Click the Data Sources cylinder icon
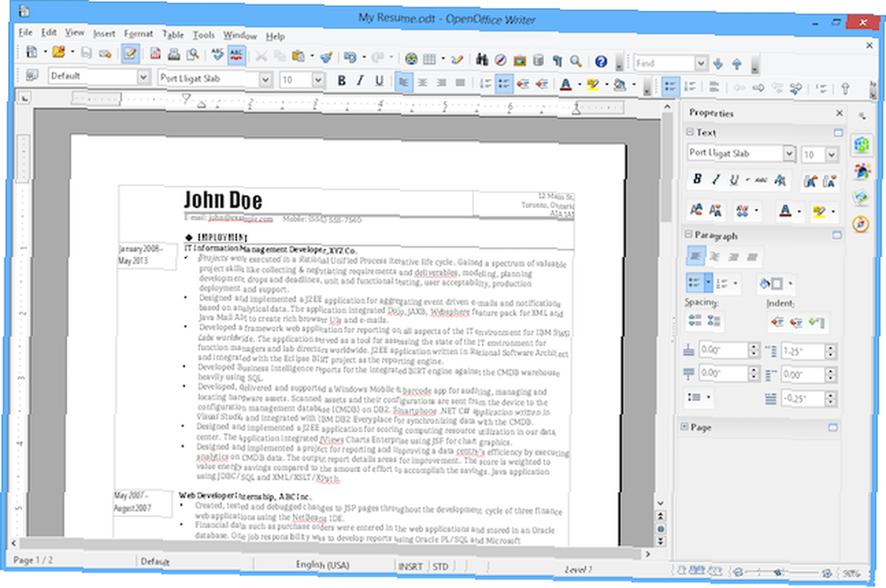Screen dimensions: 886x588 pos(539,60)
